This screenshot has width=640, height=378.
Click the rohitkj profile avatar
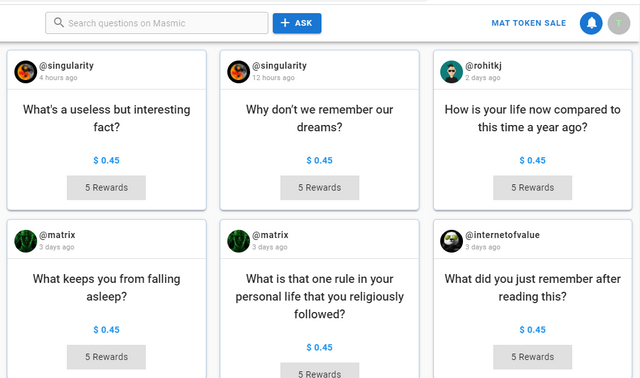451,72
